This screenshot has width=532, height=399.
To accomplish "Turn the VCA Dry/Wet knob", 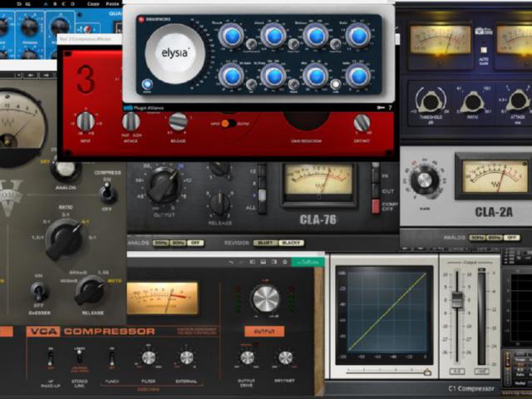I will pos(285,357).
